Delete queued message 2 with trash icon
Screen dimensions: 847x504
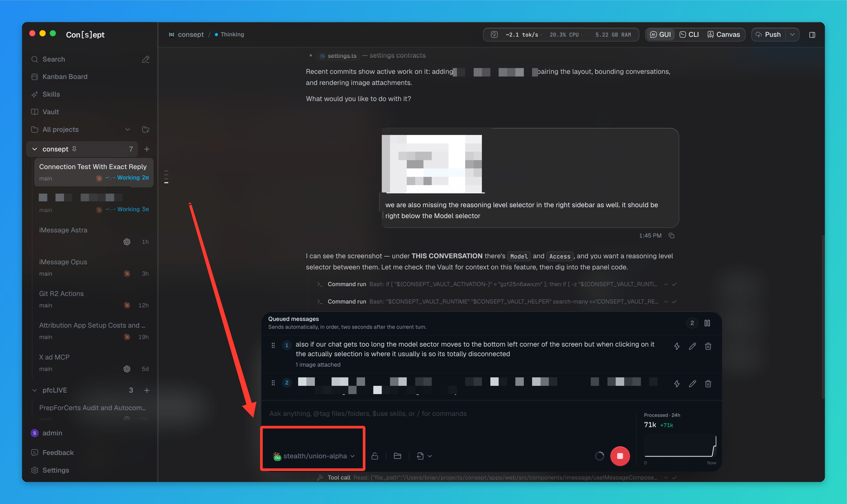tap(708, 383)
